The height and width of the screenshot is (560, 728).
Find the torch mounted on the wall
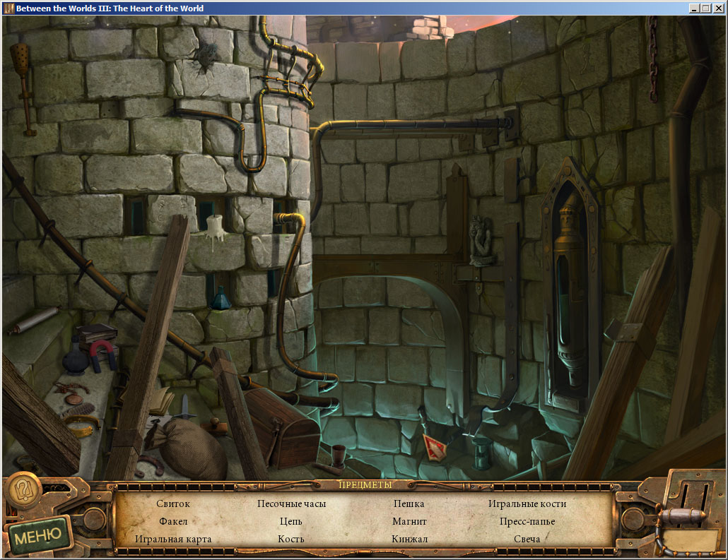click(23, 85)
